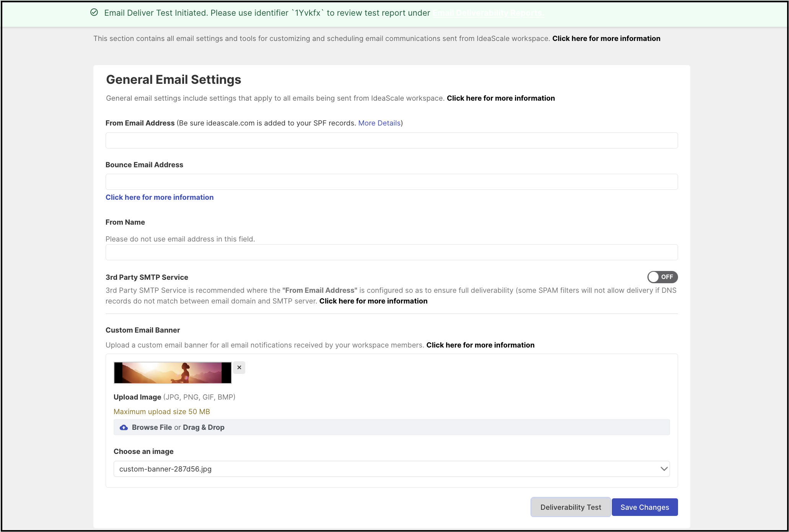Click the green success checkmark icon
Image resolution: width=789 pixels, height=532 pixels.
[x=94, y=13]
